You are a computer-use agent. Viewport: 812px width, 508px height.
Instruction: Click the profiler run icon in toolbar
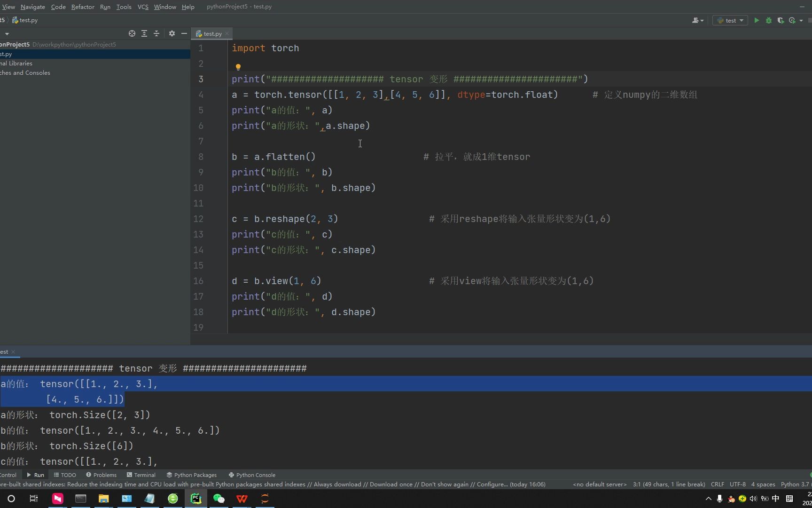(792, 20)
